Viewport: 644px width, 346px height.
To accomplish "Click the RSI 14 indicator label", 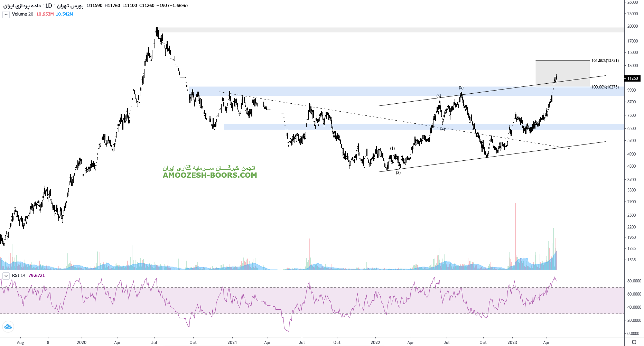I will coord(19,275).
